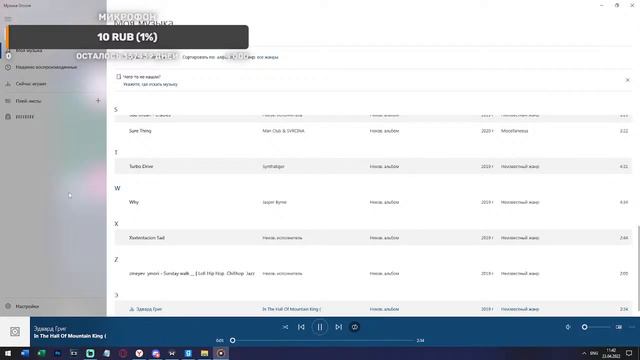This screenshot has width=640, height=360.
Task: Open the recently played section
Action: (x=46, y=67)
